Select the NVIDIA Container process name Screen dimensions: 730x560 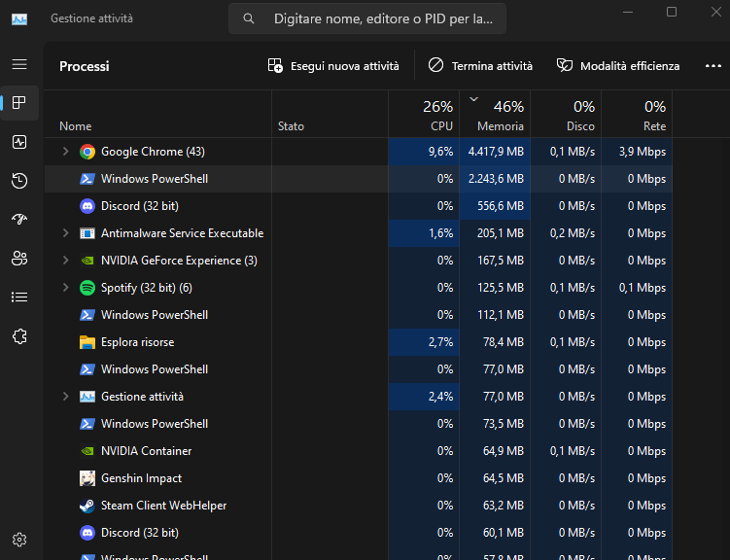click(146, 451)
